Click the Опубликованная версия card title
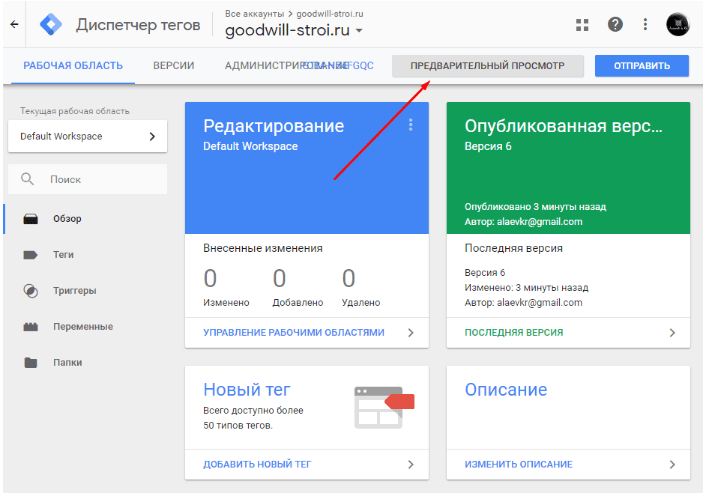The image size is (705, 495). click(563, 126)
